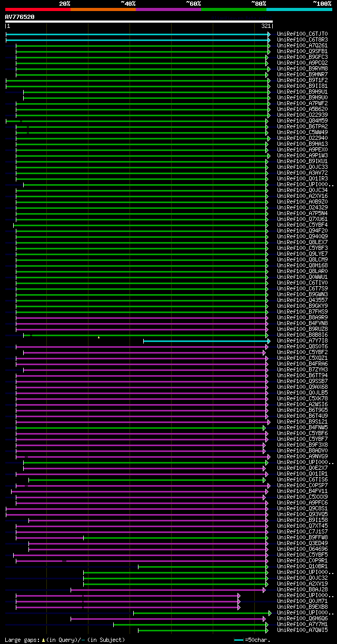The height and width of the screenshot is (644, 337).
Task: Open the UniRef100_B8B8I6 hit
Action: point(302,335)
